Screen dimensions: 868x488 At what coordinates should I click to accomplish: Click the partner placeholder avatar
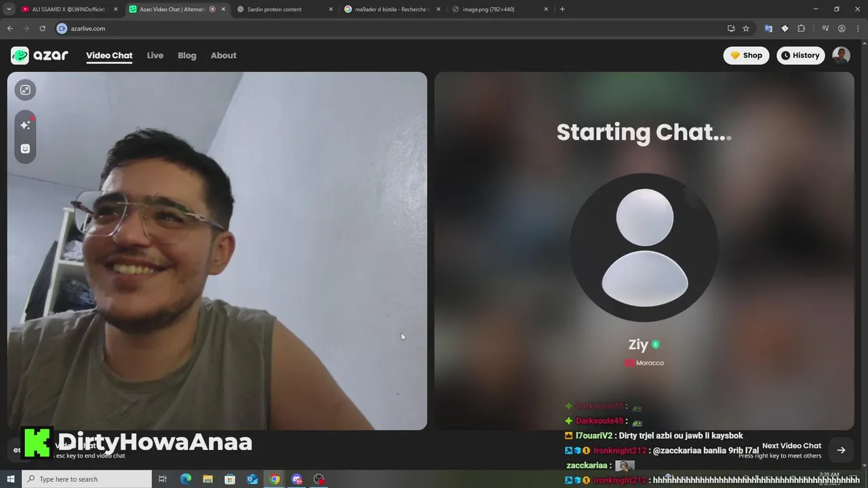coord(644,247)
